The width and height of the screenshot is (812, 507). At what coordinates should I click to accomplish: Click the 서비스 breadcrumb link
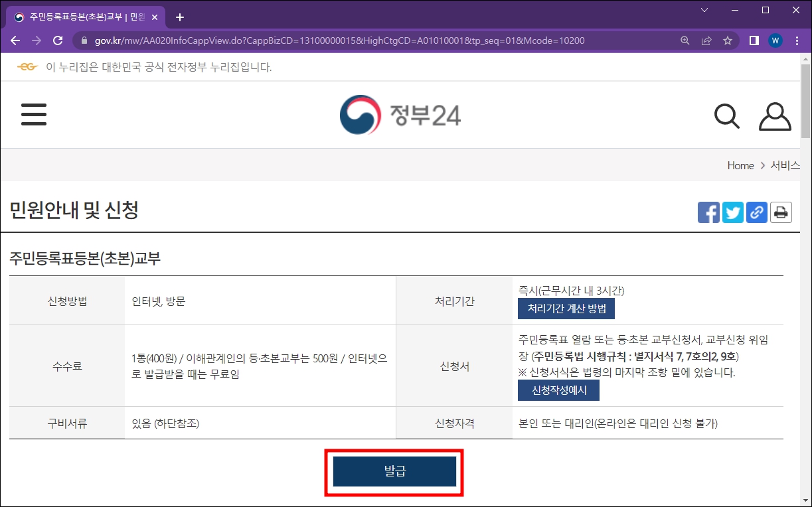click(785, 165)
